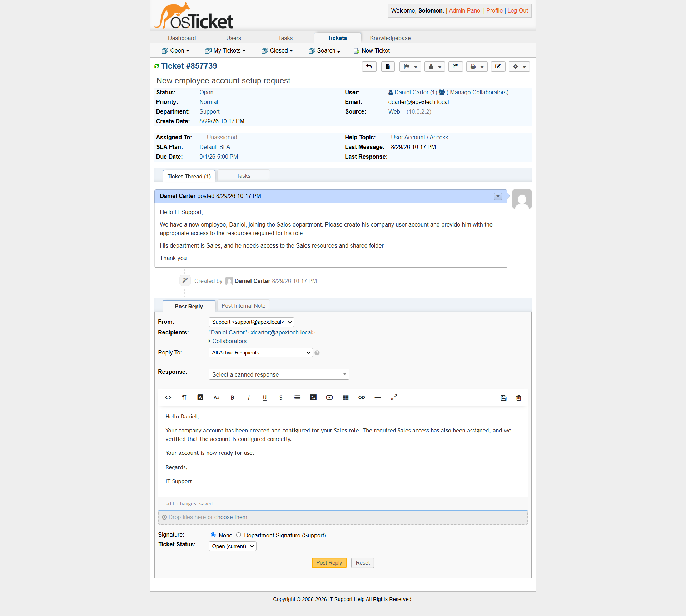Click the printer icon in the ticket toolbar
Viewport: 686px width, 616px height.
(473, 66)
